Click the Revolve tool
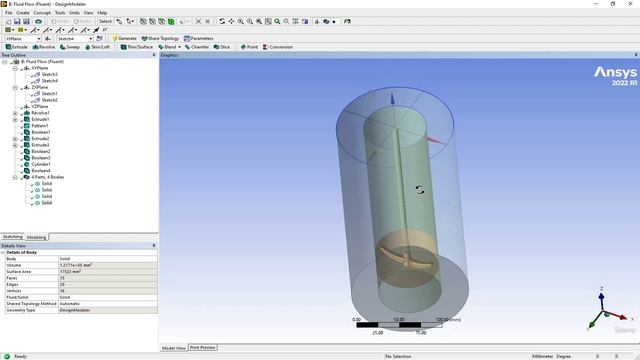This screenshot has width=640, height=360. pyautogui.click(x=44, y=47)
